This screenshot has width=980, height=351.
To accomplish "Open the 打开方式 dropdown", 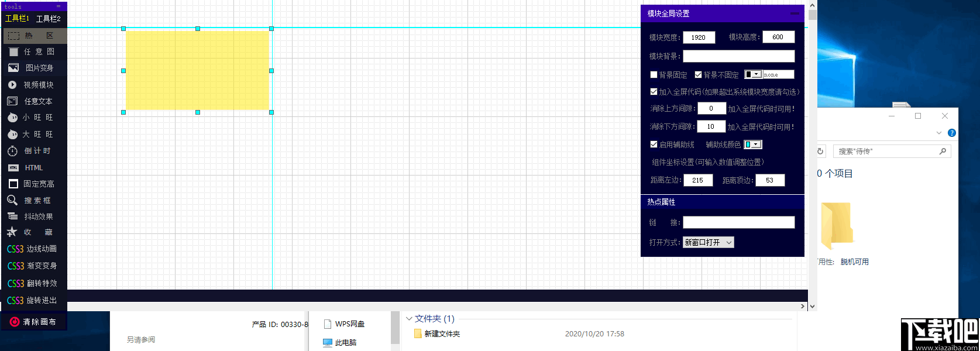I will click(709, 242).
